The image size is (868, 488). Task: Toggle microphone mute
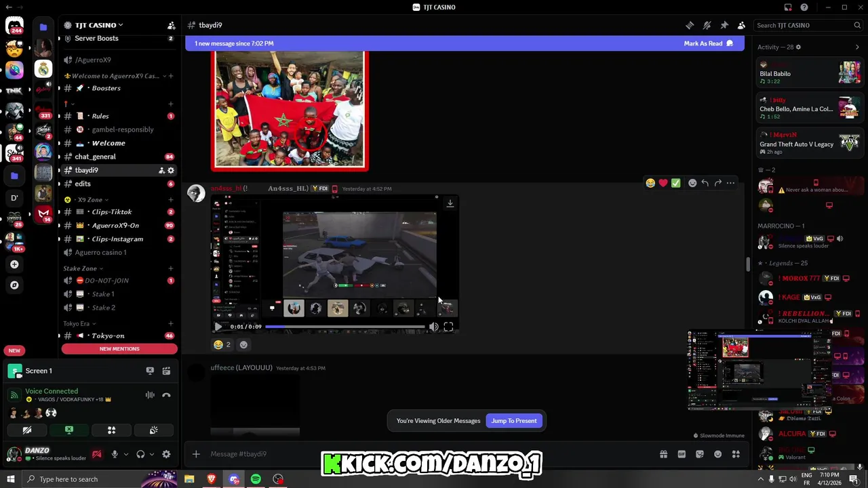tap(115, 455)
